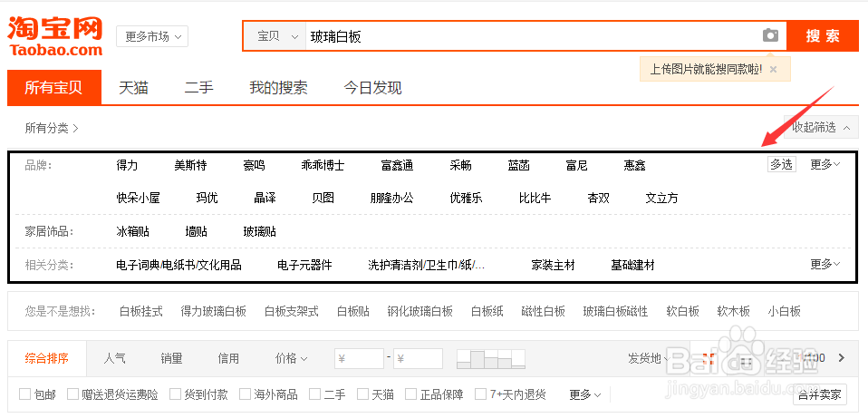Go to next results page arrow

842,357
